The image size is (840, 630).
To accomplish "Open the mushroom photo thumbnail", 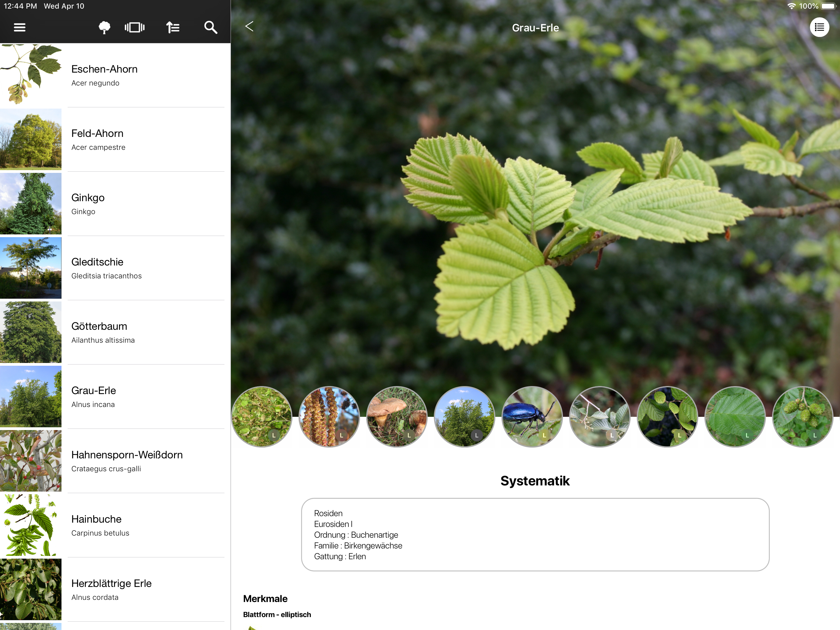I will coord(396,417).
